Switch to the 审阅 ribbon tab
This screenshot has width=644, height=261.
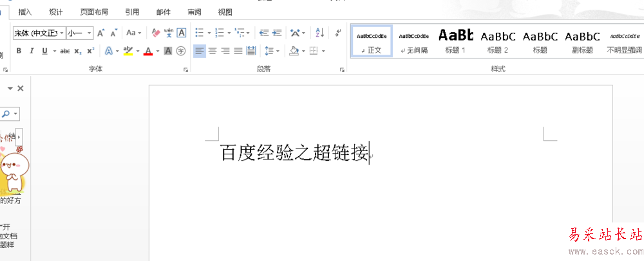(x=194, y=12)
